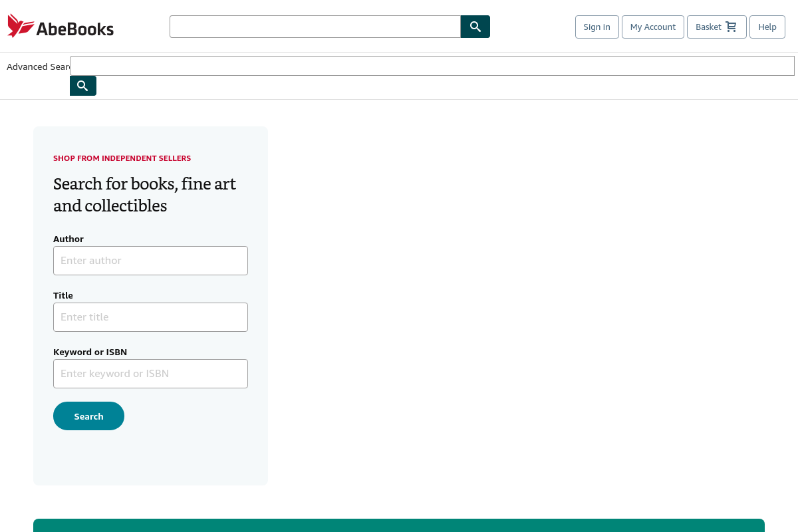Image resolution: width=798 pixels, height=532 pixels.
Task: Click the header search magnifier button
Action: click(475, 27)
